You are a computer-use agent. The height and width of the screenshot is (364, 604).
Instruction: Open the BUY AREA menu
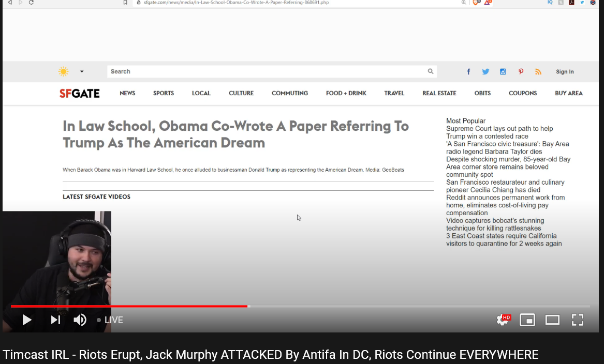569,93
